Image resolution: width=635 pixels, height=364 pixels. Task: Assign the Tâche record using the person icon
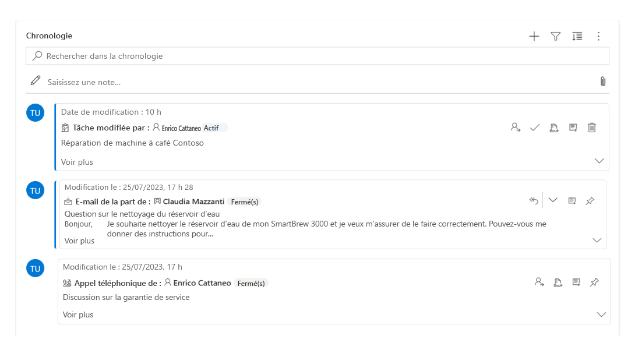(x=515, y=128)
